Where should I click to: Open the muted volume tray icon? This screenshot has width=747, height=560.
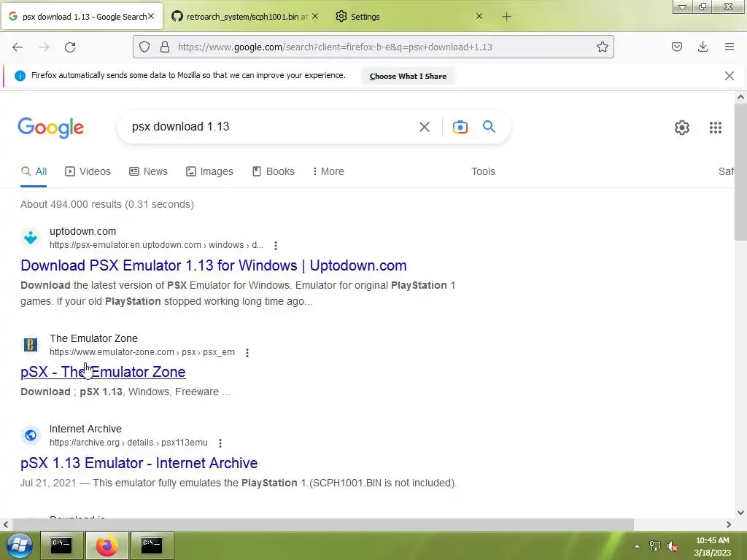point(672,546)
